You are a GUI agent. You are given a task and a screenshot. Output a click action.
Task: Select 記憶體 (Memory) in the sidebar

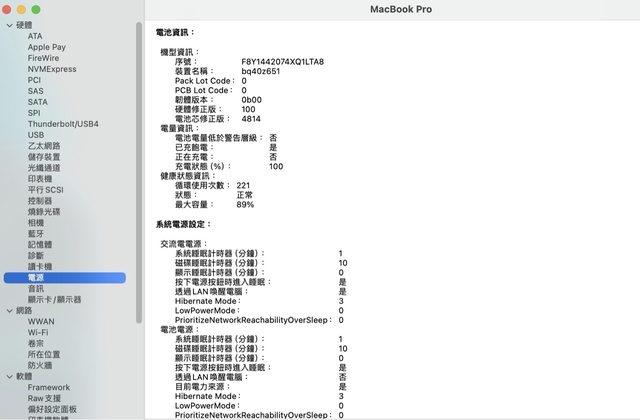point(40,245)
